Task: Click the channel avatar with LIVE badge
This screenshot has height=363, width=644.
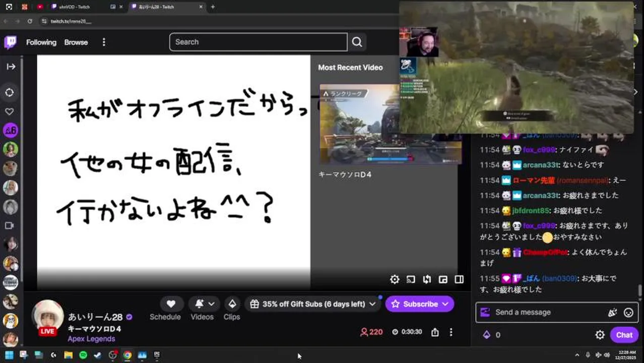Action: pos(47,317)
